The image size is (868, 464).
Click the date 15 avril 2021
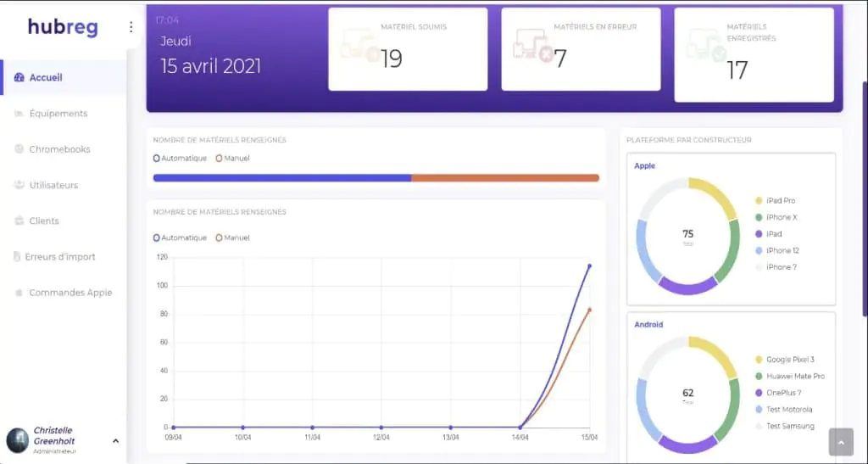tap(211, 66)
